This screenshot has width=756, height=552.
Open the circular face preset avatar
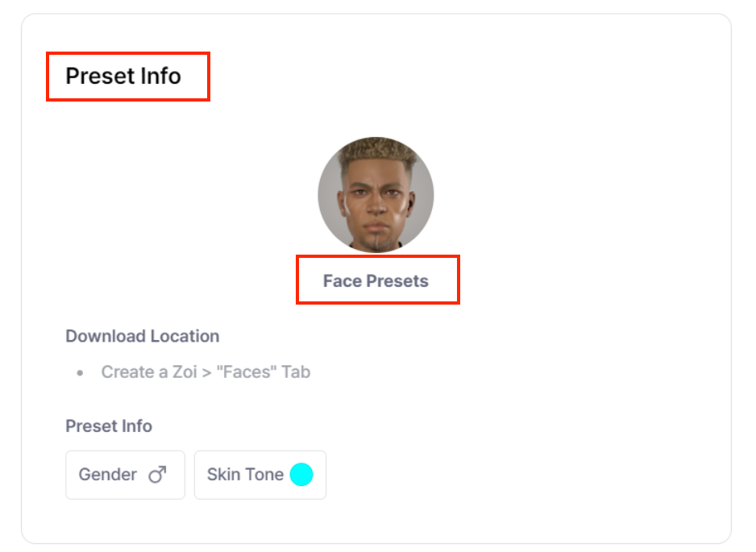tap(376, 195)
